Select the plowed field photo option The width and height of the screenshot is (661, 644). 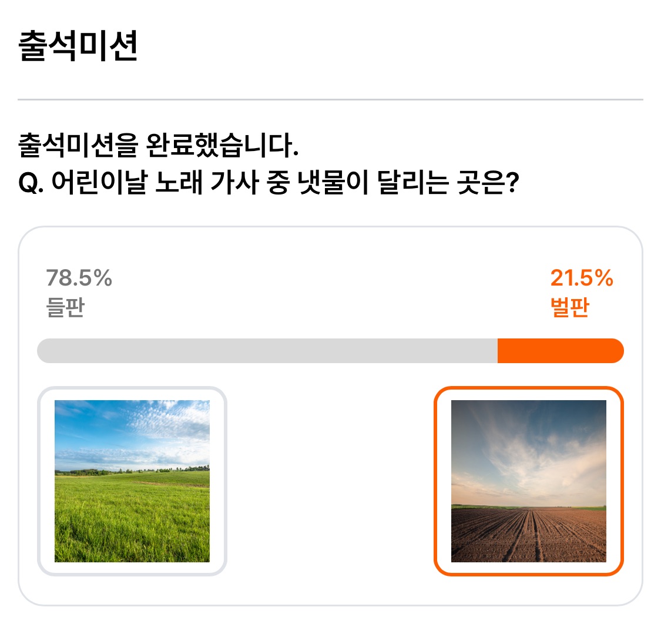(529, 481)
